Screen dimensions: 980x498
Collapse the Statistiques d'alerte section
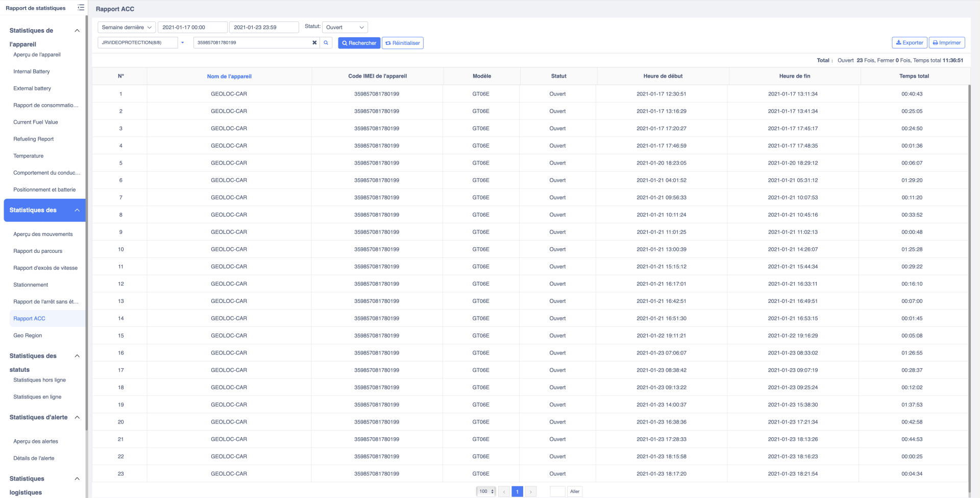pos(77,417)
